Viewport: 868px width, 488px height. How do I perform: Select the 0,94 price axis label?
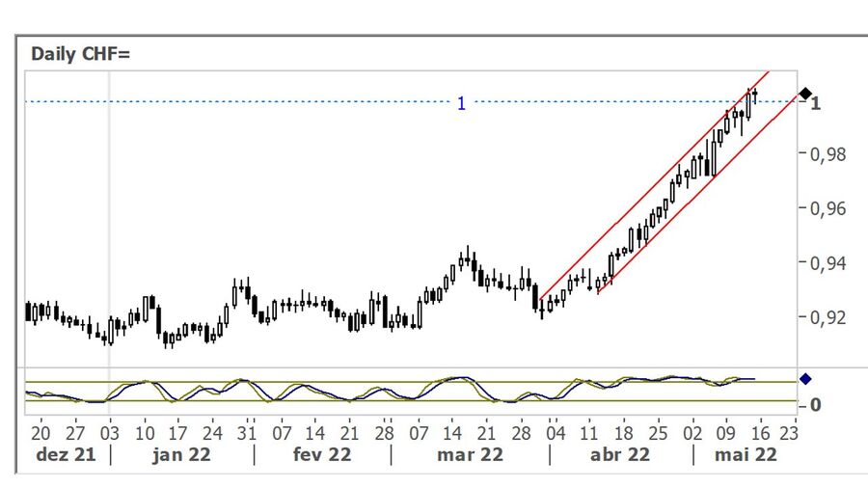click(827, 263)
